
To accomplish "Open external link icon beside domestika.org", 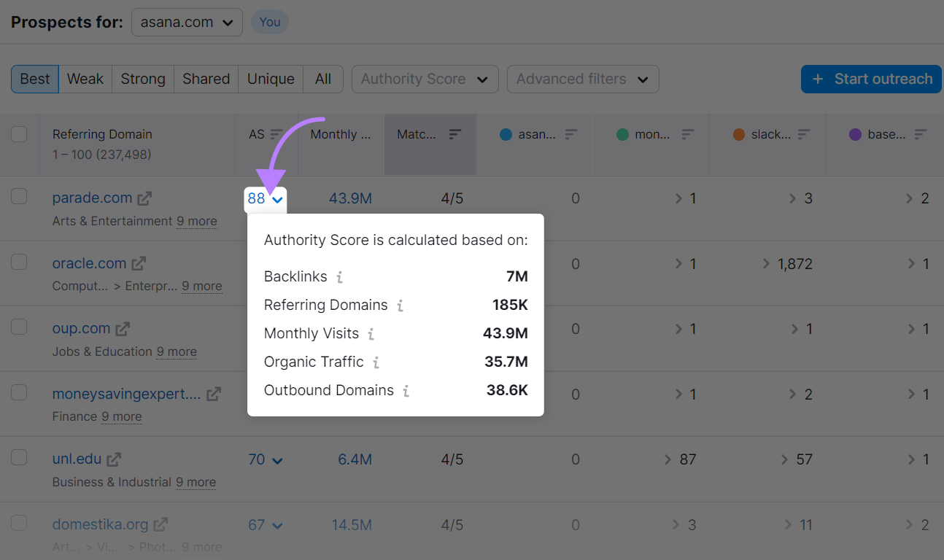I will click(160, 524).
